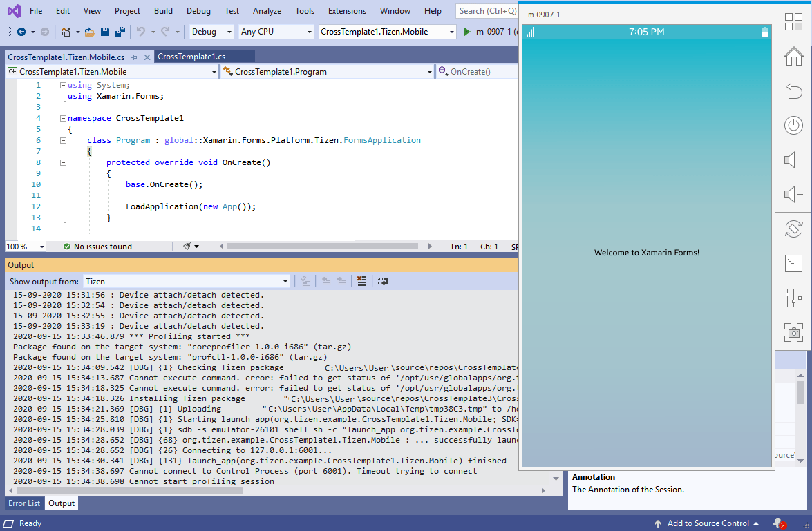Toggle word wrap in the Output pane
Viewport: 812px width, 531px height.
(x=382, y=281)
